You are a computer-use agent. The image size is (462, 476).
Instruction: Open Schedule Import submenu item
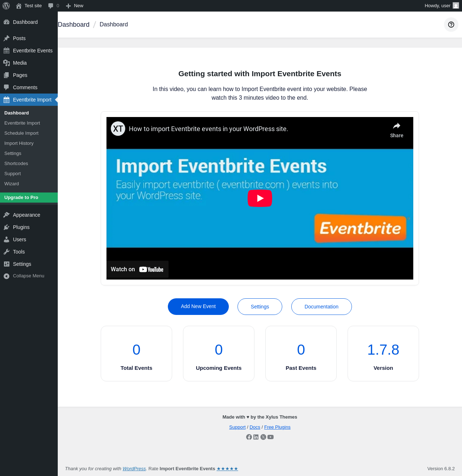(21, 133)
